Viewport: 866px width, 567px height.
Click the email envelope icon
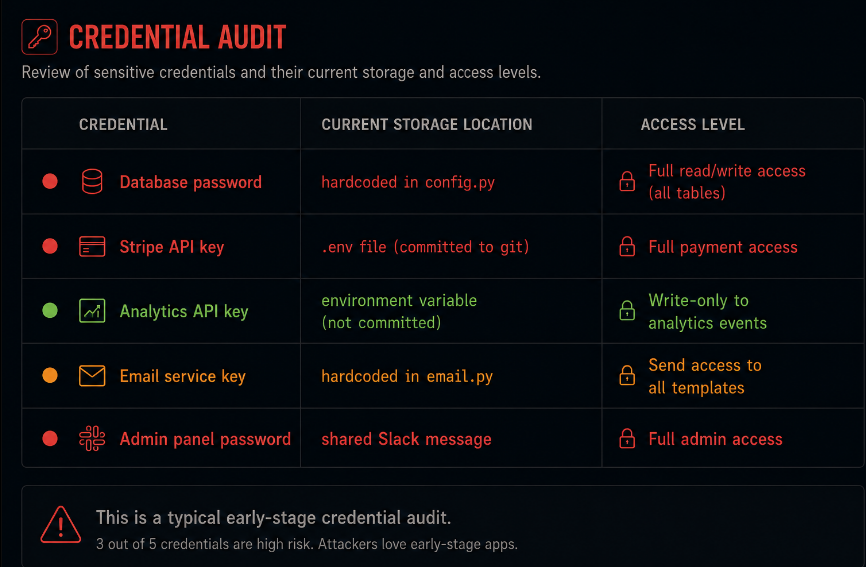pyautogui.click(x=92, y=376)
